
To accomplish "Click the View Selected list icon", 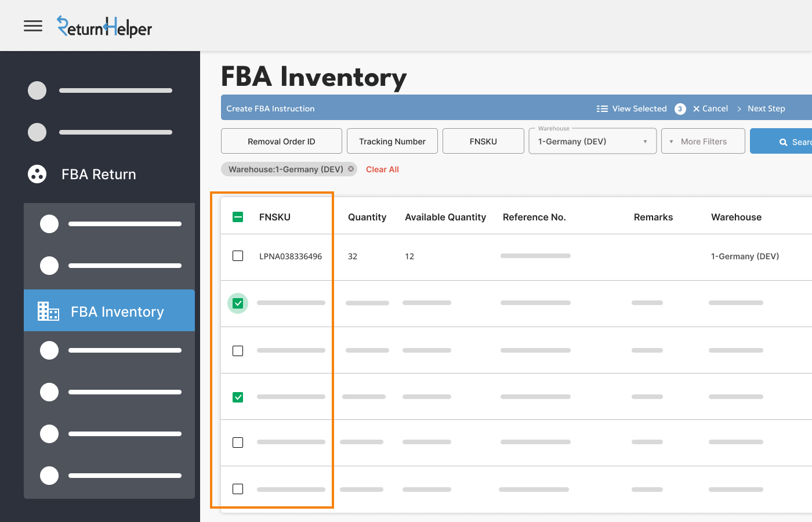I will point(602,108).
